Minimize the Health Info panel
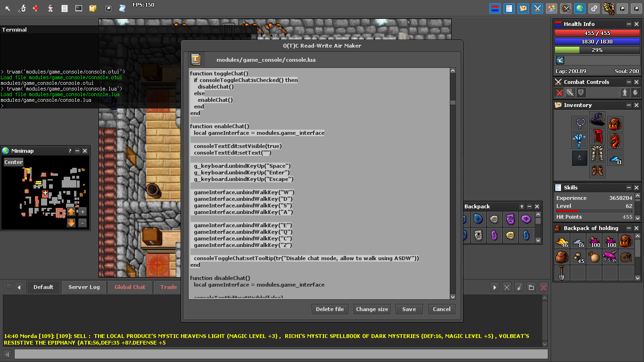The image size is (644, 362). click(x=629, y=24)
